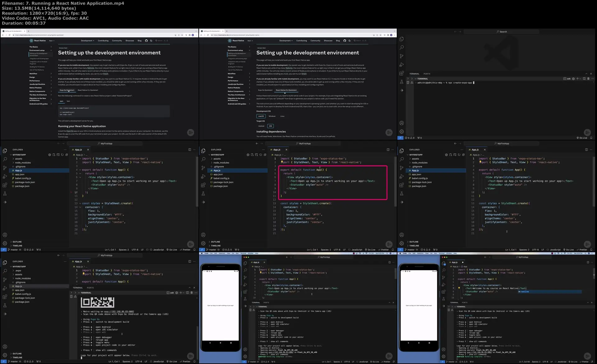The image size is (597, 364).
Task: Follow features link on Target OS docs page
Action: 289,68
